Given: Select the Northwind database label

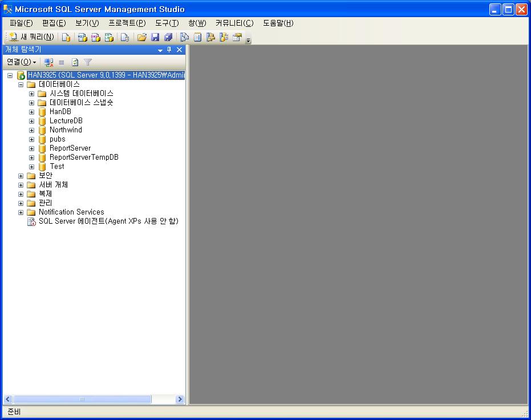Looking at the screenshot, I should 66,130.
